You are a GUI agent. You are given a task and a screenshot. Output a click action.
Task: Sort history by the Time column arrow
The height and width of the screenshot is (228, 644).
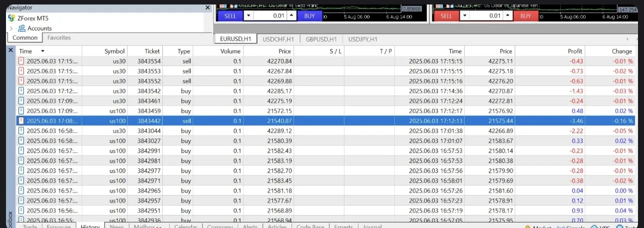pyautogui.click(x=42, y=51)
